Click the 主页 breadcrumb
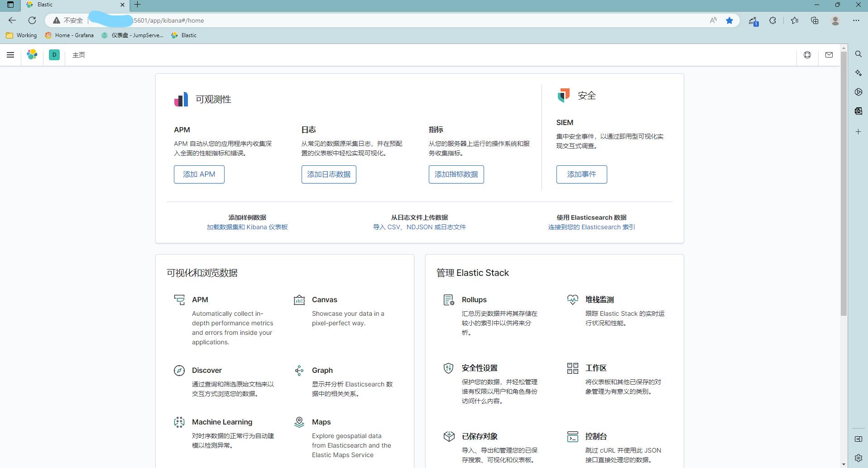This screenshot has height=468, width=868. (x=79, y=55)
